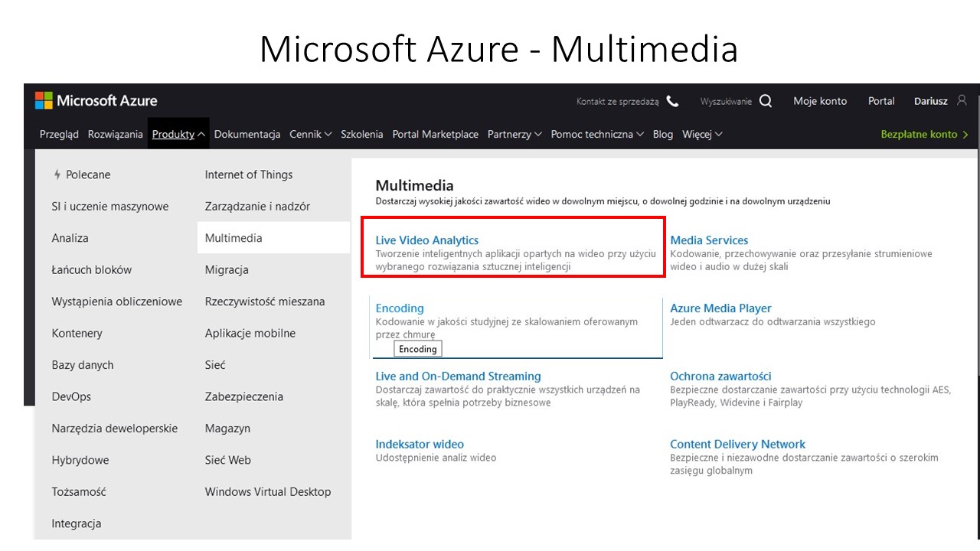Select DevOps category
Image resolution: width=980 pixels, height=551 pixels.
pyautogui.click(x=71, y=396)
